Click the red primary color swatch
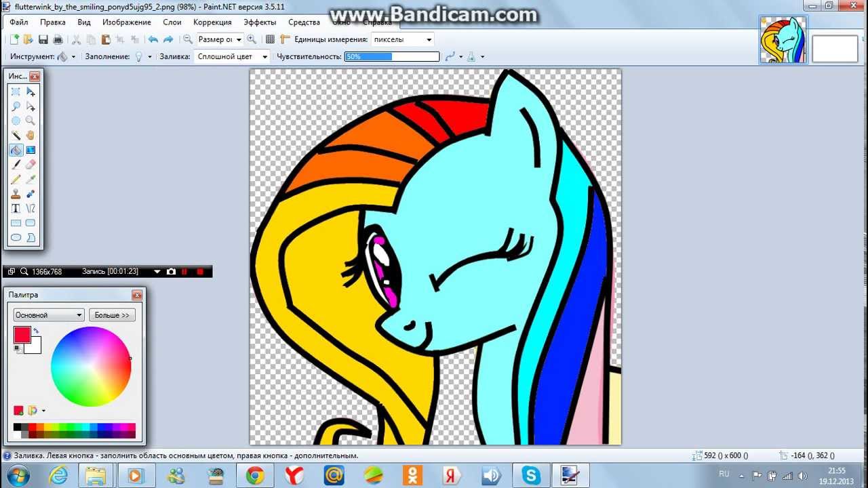868x488 pixels. (x=22, y=334)
